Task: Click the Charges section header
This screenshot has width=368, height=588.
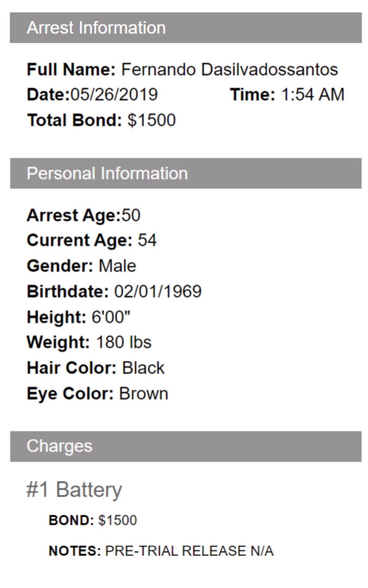Action: [x=59, y=446]
